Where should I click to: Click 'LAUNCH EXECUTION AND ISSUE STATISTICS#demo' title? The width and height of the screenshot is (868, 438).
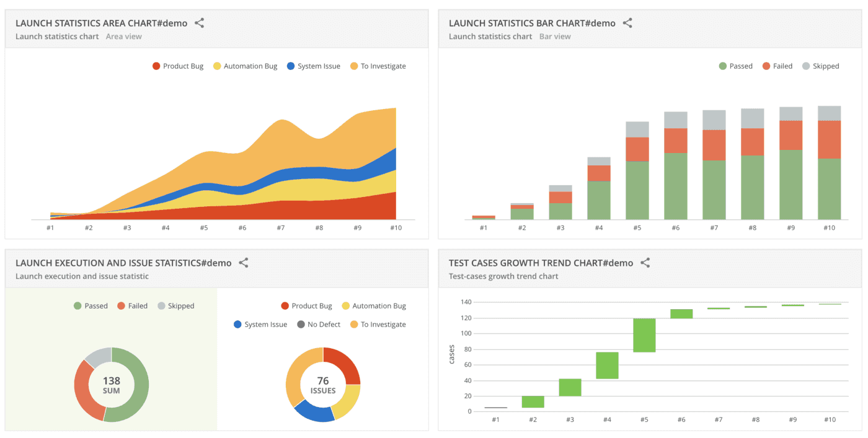pyautogui.click(x=123, y=263)
